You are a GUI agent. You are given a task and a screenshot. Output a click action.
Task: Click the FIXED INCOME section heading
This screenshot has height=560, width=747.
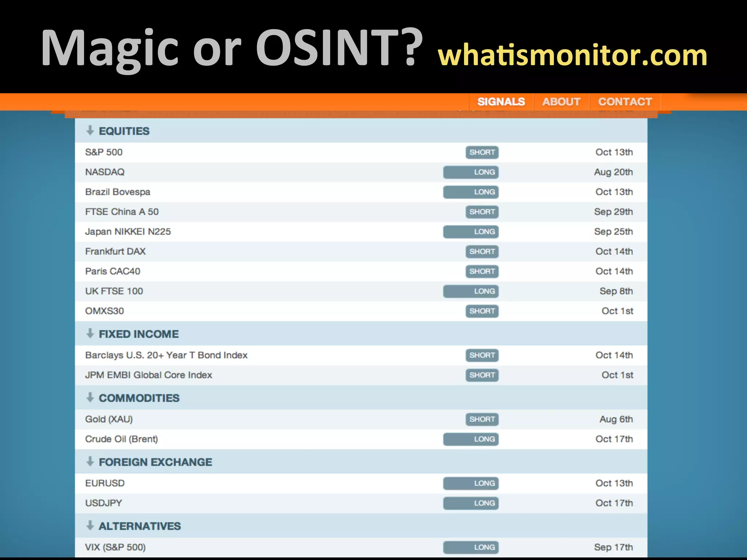coord(139,334)
